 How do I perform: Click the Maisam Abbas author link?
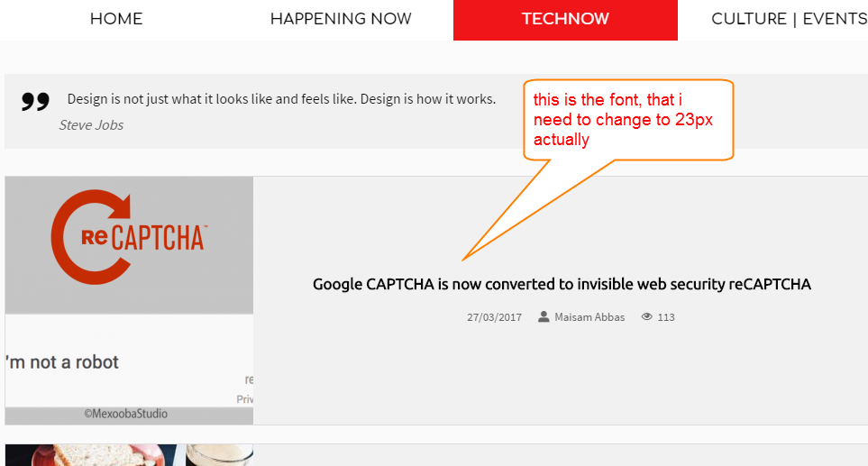point(589,317)
